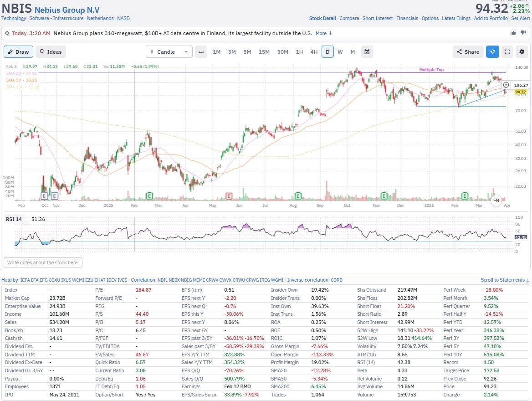Click the green E earnings marker near Mar

149,196
